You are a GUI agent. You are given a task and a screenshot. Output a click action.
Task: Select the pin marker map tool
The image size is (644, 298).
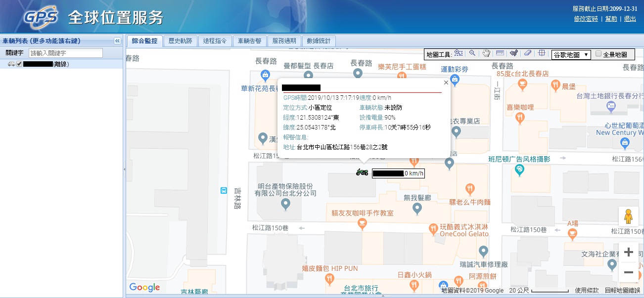coord(514,53)
